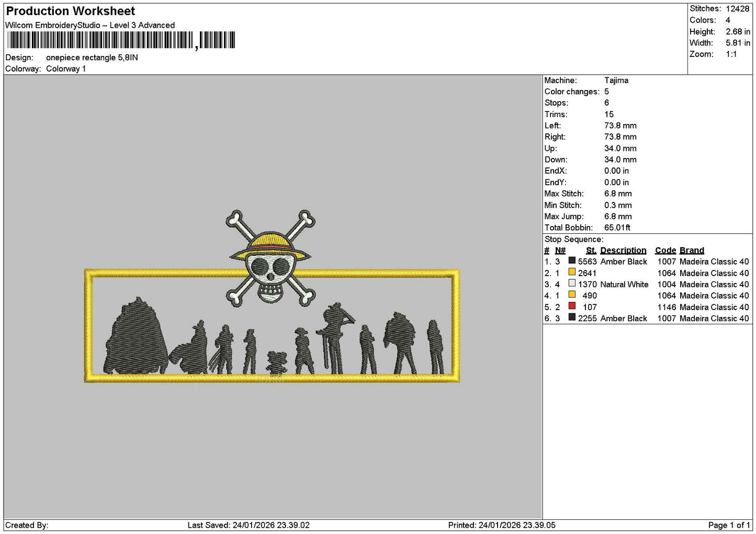Click thread number 5563 in stop 1
Screen dimensions: 756x534
pyautogui.click(x=588, y=262)
